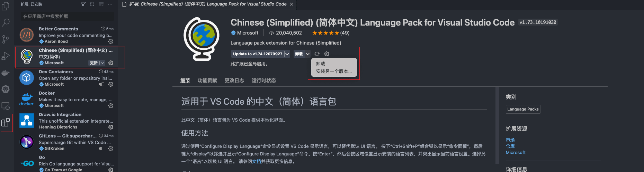Image resolution: width=644 pixels, height=172 pixels.
Task: Click the Dev Containers remote window icon
Action: coord(102,84)
